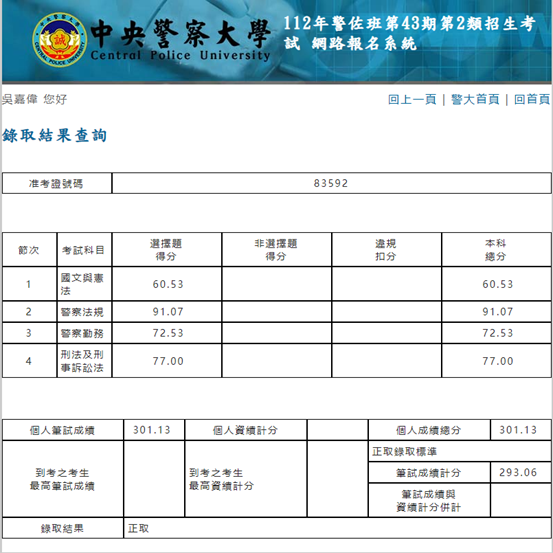553x553 pixels.
Task: Open the 警大首頁 link
Action: click(x=475, y=99)
